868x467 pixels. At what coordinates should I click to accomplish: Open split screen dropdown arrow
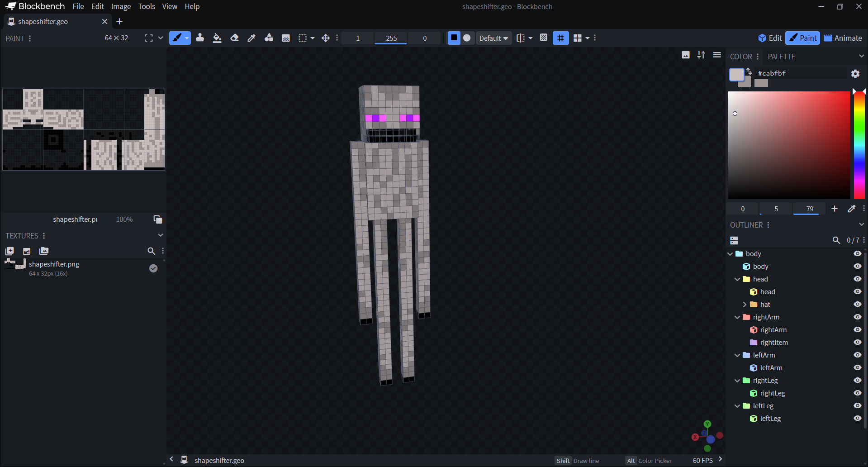tap(588, 38)
